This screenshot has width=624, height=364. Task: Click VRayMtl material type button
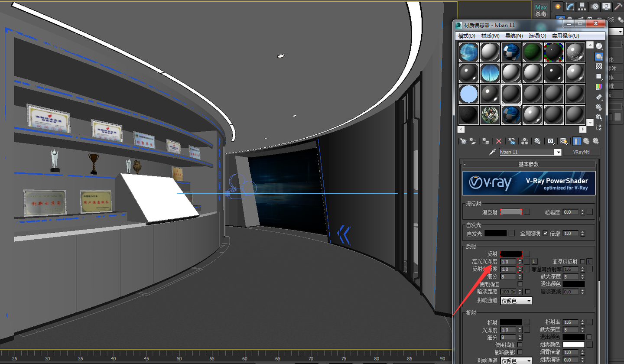point(581,152)
